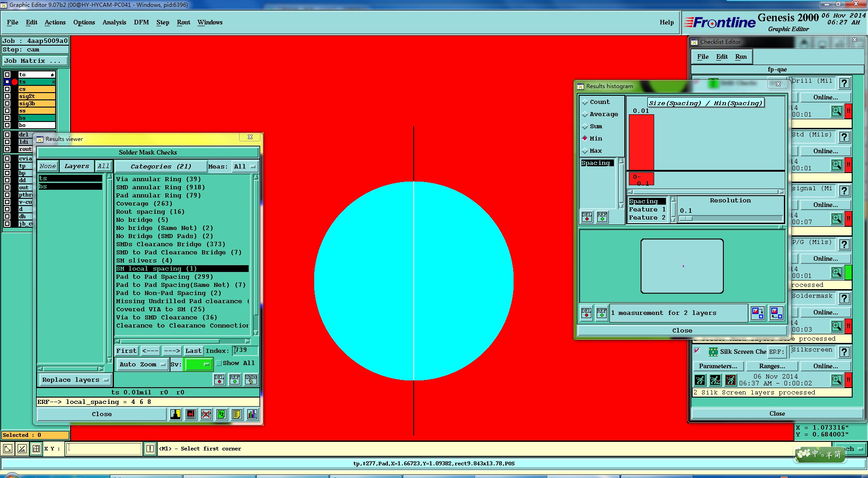Click DEL icon below histogram Spacing list
868x478 pixels.
coord(587,217)
